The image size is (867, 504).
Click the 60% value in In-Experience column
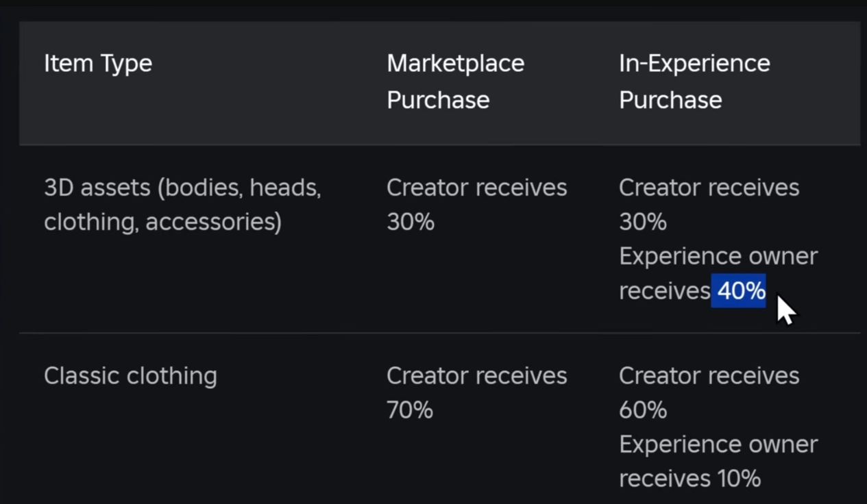pos(643,411)
